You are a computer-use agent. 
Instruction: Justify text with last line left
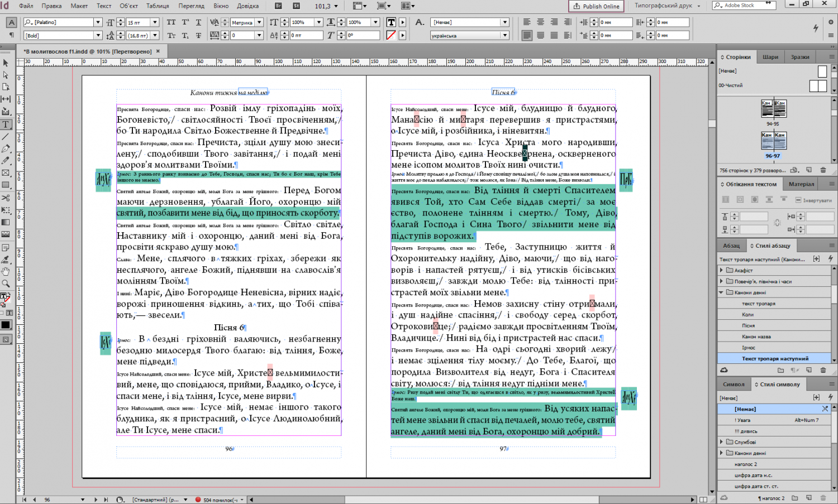click(527, 35)
